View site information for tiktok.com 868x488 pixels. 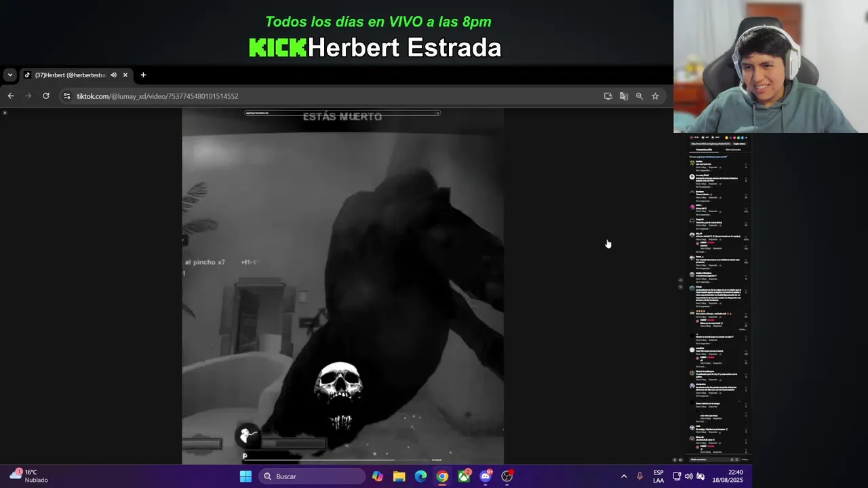click(x=66, y=96)
